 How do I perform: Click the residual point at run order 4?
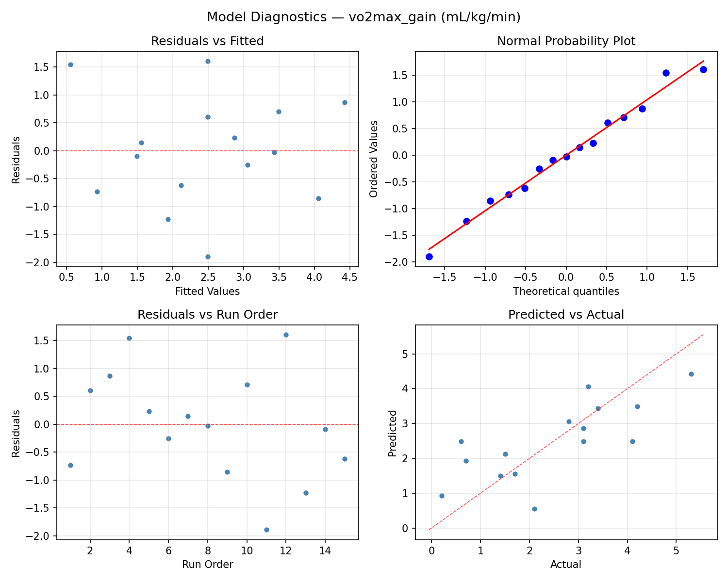click(129, 338)
